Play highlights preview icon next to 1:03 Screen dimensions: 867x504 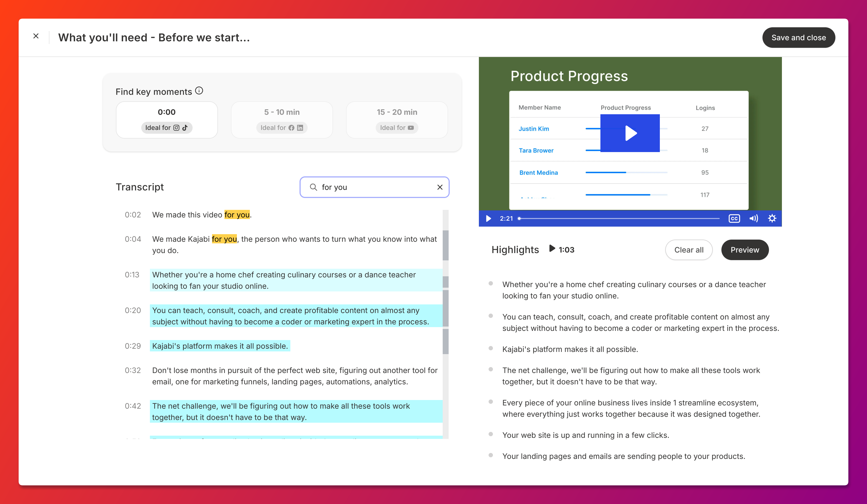pyautogui.click(x=552, y=248)
